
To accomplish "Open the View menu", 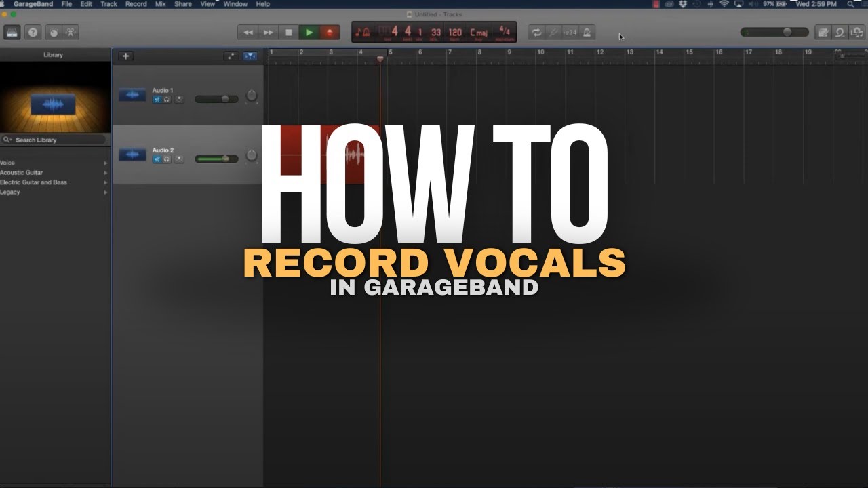I will pyautogui.click(x=208, y=4).
